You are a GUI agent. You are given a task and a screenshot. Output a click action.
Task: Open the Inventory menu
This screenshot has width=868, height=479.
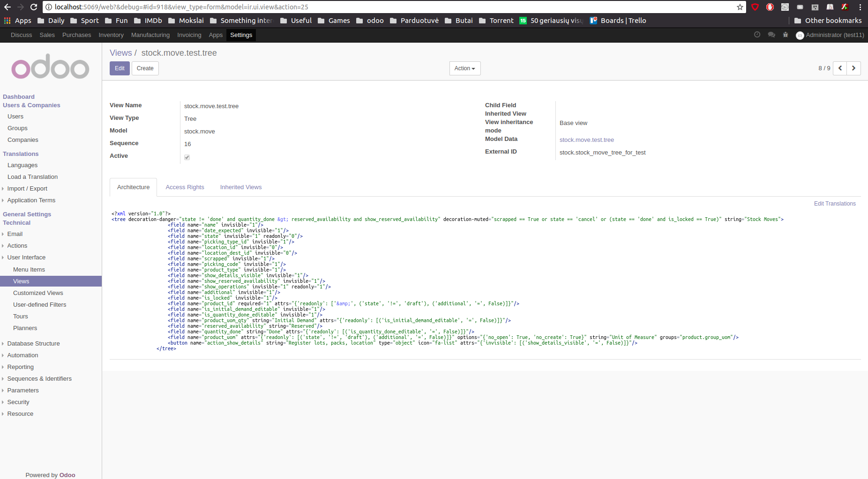tap(111, 35)
